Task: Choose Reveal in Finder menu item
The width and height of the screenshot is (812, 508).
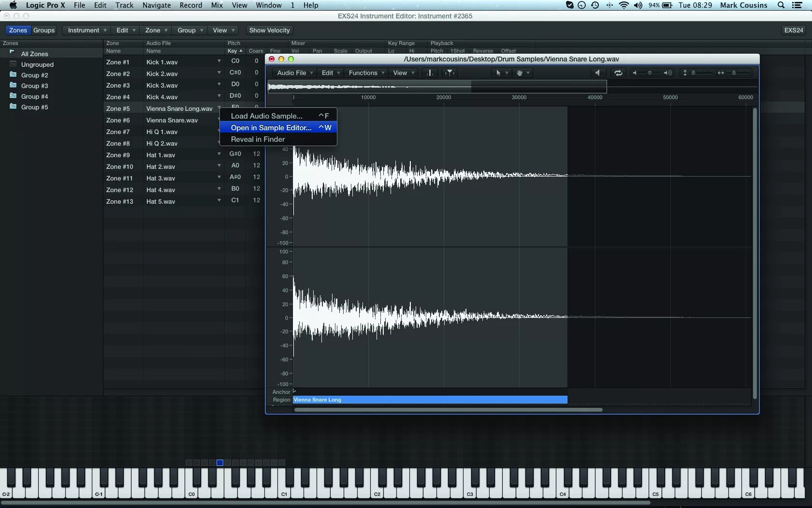Action: [x=278, y=139]
